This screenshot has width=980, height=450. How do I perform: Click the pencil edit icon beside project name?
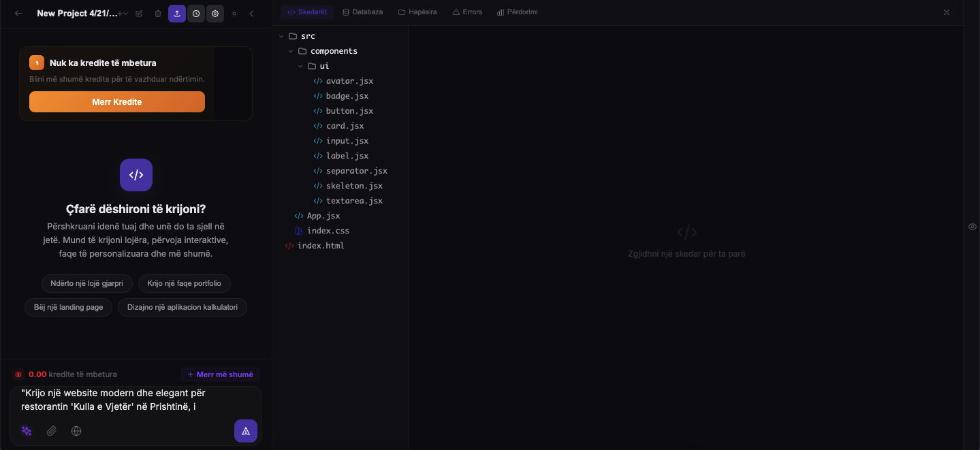[139, 13]
